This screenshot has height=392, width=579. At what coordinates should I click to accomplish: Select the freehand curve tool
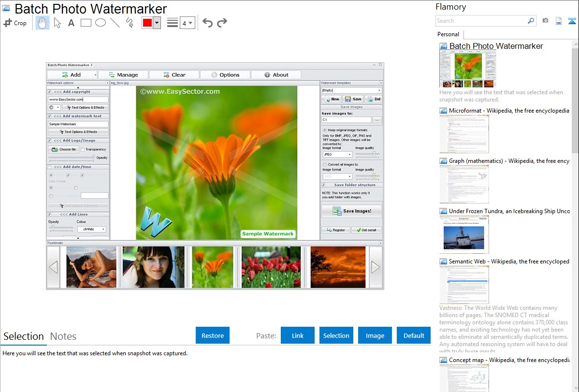coord(129,23)
